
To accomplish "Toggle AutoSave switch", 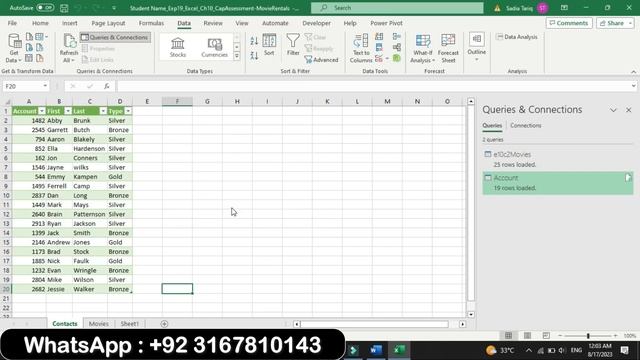I will click(44, 8).
